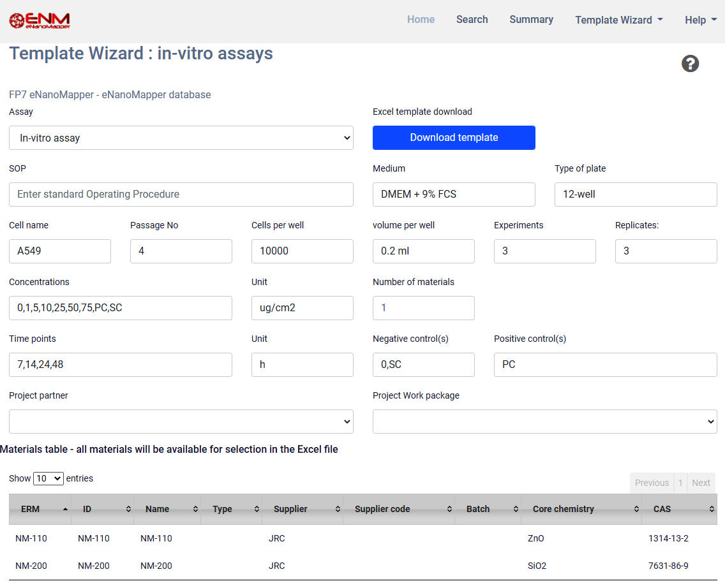Screen dimensions: 725x588
Task: Open the Template Wizard menu
Action: (x=618, y=20)
